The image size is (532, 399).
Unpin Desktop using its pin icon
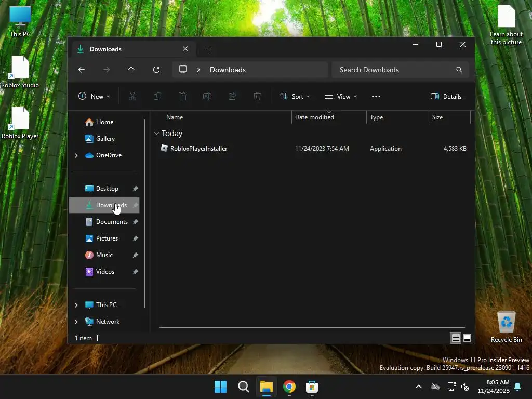pos(136,189)
